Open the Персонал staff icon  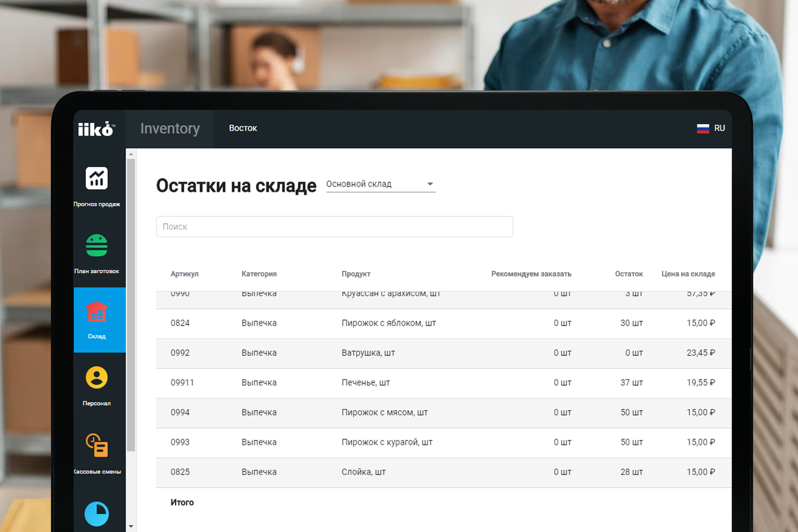click(96, 378)
